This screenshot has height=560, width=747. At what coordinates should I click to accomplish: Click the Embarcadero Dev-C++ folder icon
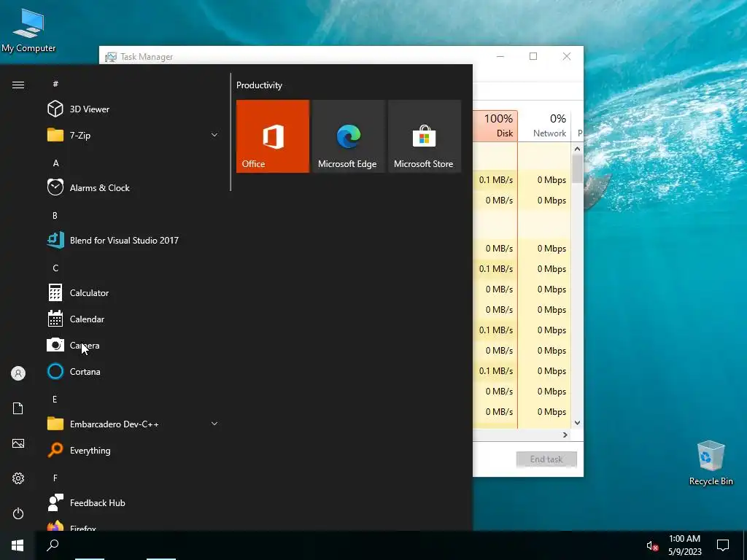click(x=55, y=424)
